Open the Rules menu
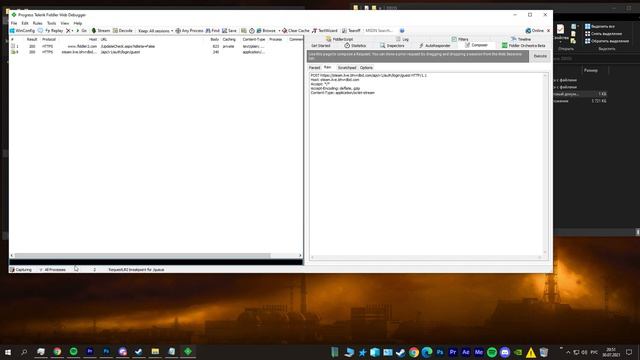 pos(38,23)
